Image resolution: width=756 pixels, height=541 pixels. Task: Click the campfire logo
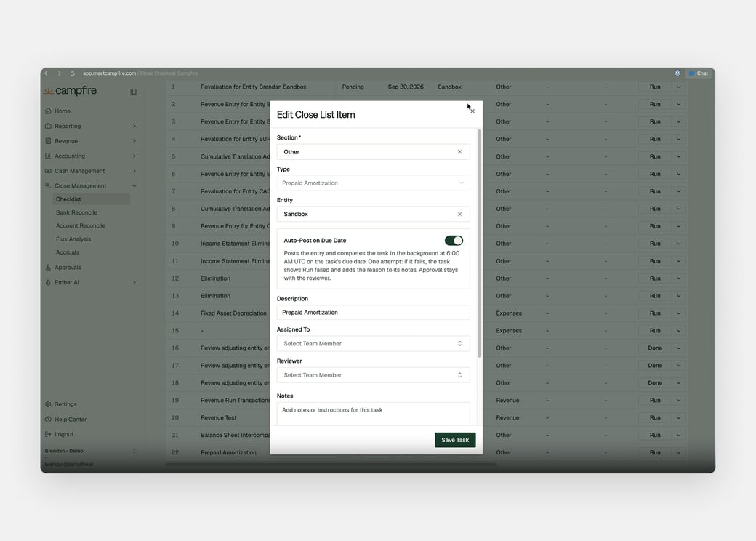[x=71, y=91]
